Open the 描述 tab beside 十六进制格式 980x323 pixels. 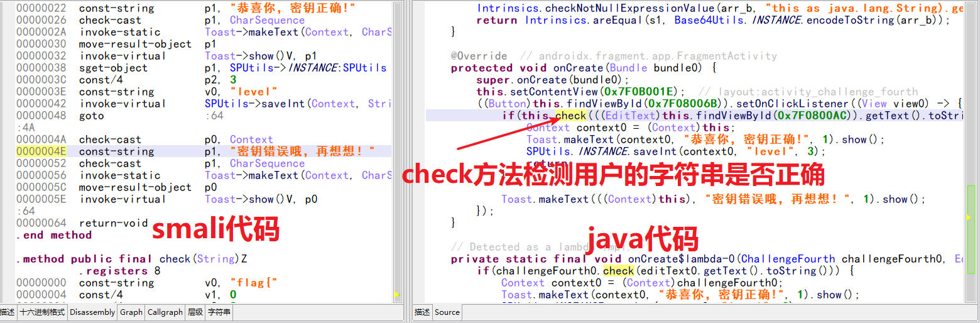click(8, 312)
